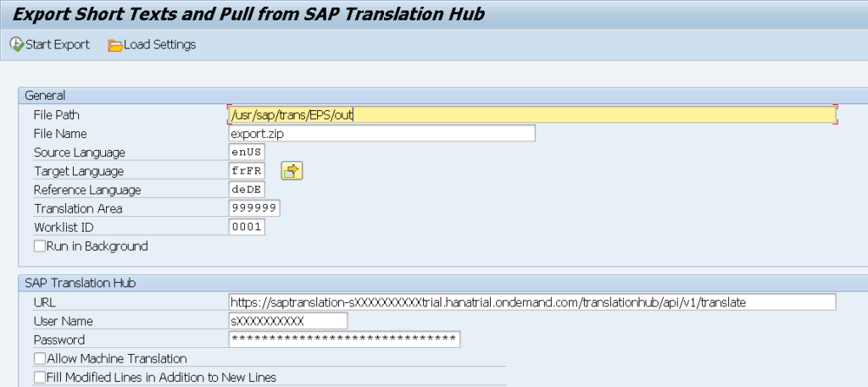
Task: Click the URL label
Action: coord(45,303)
